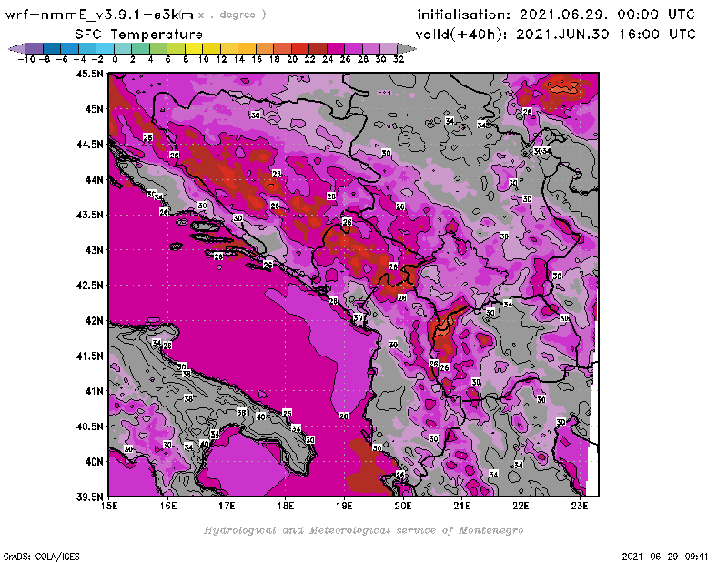728x562 pixels.
Task: Click the '45.5N' latitude axis label
Action: click(89, 74)
